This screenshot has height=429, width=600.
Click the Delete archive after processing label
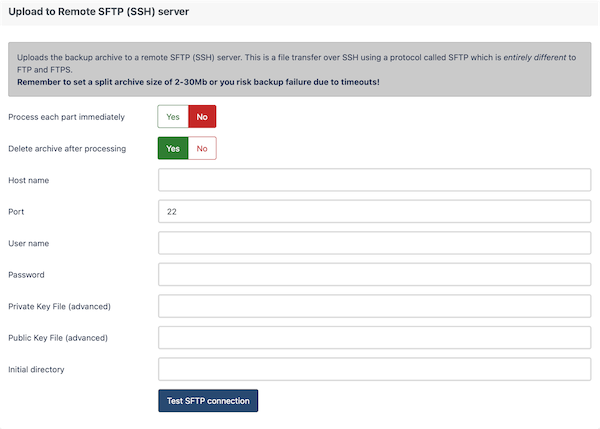[67, 149]
